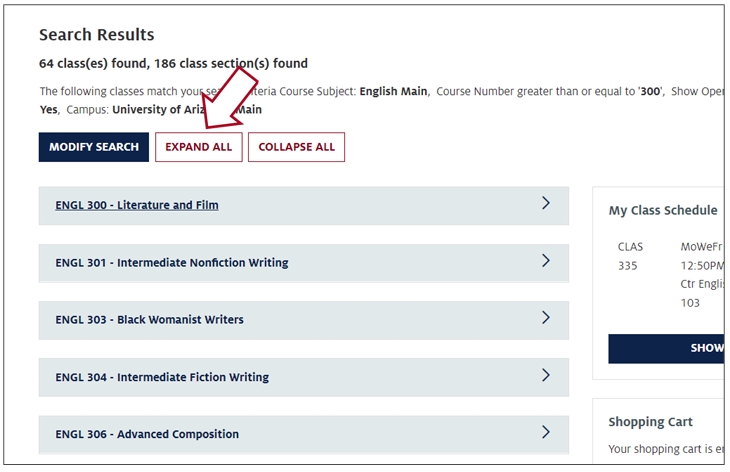This screenshot has height=472, width=730.
Task: Select ENGL 304 - Intermediate Fiction Writing title
Action: pyautogui.click(x=162, y=377)
